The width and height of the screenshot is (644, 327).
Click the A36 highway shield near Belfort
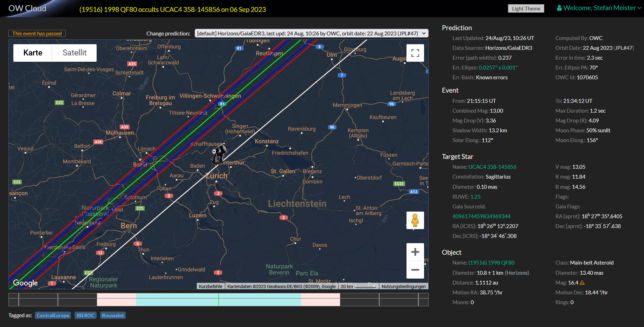pyautogui.click(x=98, y=142)
